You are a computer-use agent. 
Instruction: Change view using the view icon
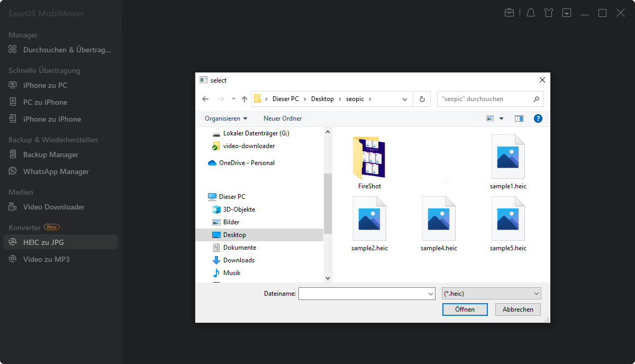(x=490, y=119)
